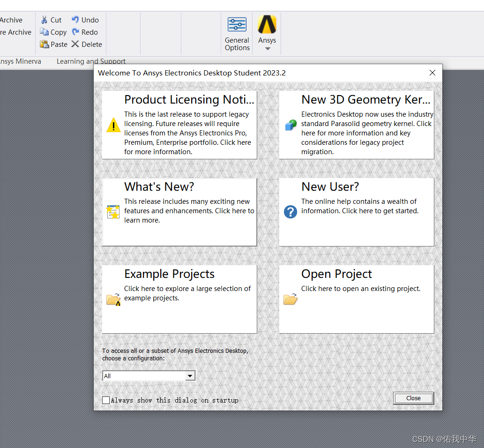Click the Copy pages icon
The width and height of the screenshot is (484, 448).
44,32
